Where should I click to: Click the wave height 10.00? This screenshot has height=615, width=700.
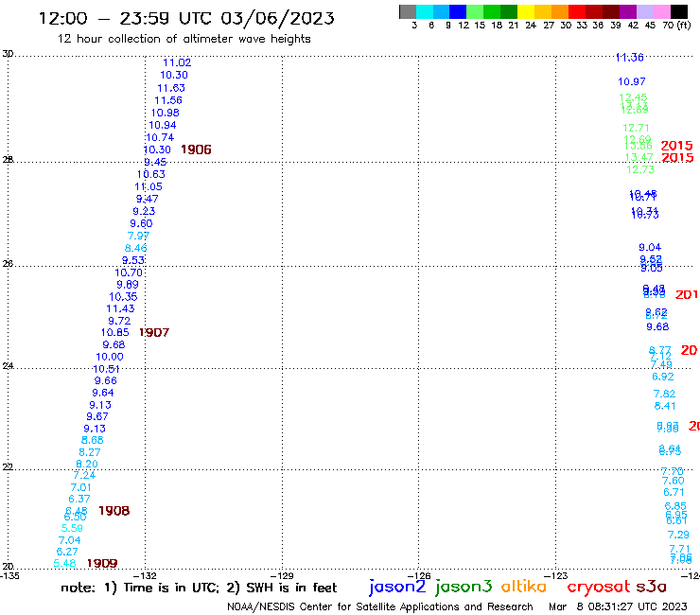click(110, 357)
